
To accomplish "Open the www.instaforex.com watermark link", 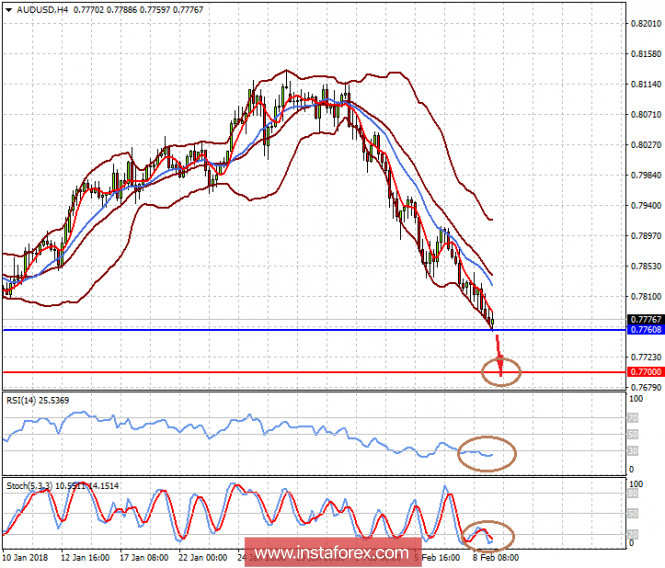I will point(332,552).
